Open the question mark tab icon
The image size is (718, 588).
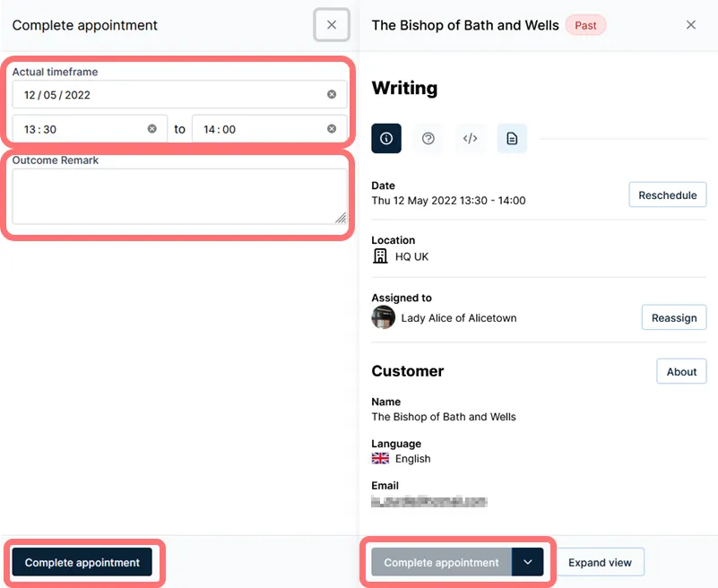coord(428,138)
